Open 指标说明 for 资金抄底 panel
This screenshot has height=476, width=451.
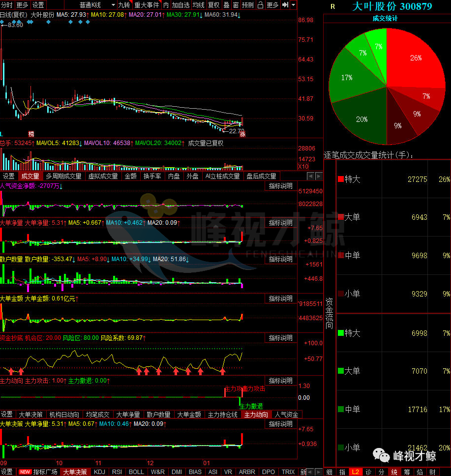click(281, 338)
